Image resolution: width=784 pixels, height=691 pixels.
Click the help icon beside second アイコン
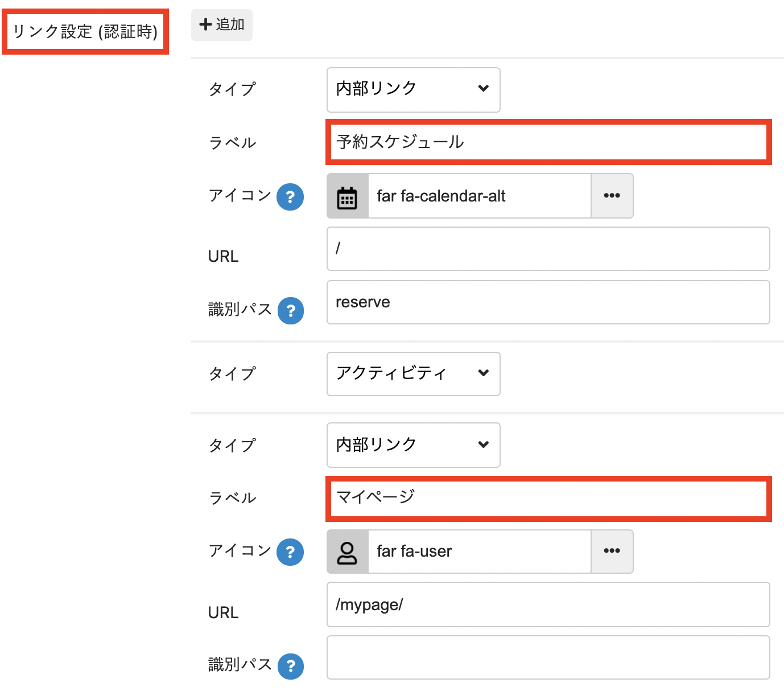point(290,552)
